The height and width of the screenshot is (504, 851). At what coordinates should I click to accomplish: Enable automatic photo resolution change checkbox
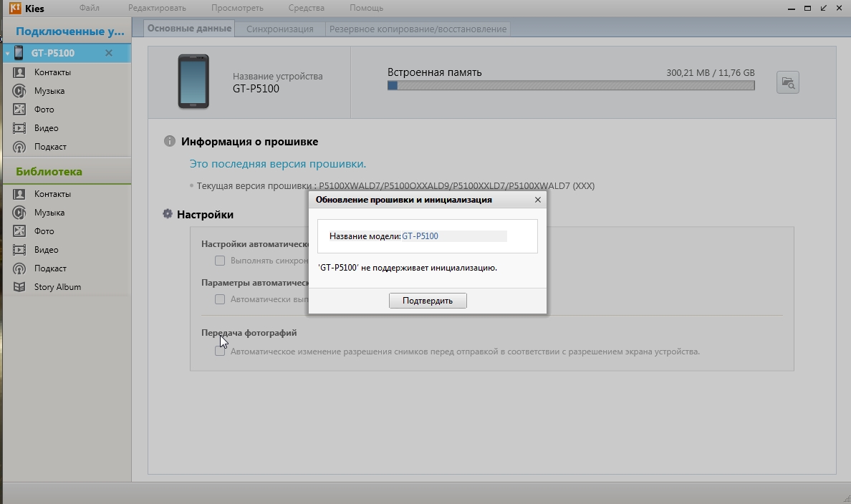[x=220, y=351]
